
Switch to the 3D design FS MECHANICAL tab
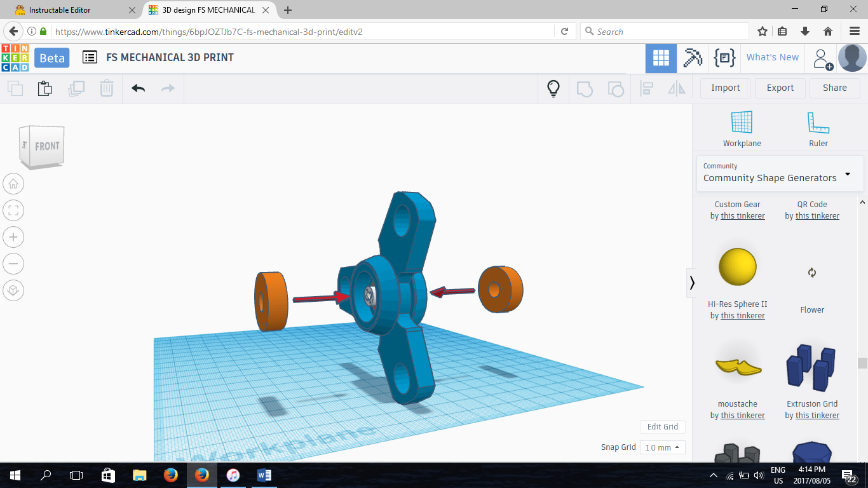tap(210, 10)
